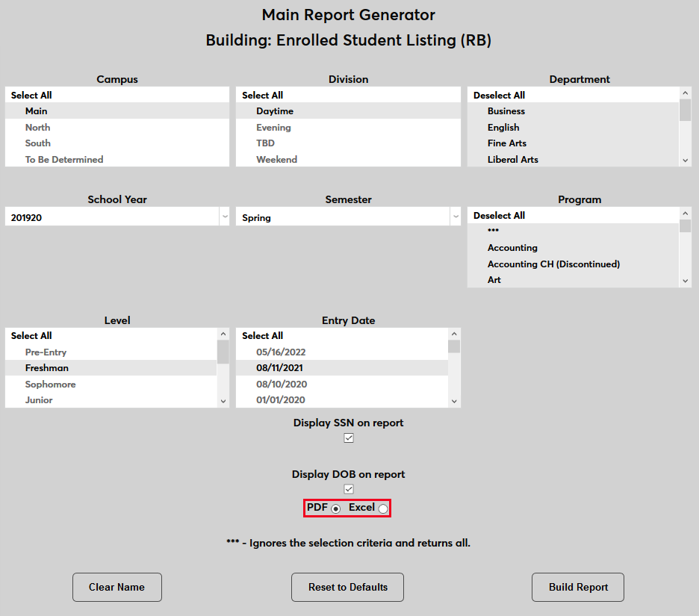
Task: Open the School Year dropdown
Action: point(225,216)
